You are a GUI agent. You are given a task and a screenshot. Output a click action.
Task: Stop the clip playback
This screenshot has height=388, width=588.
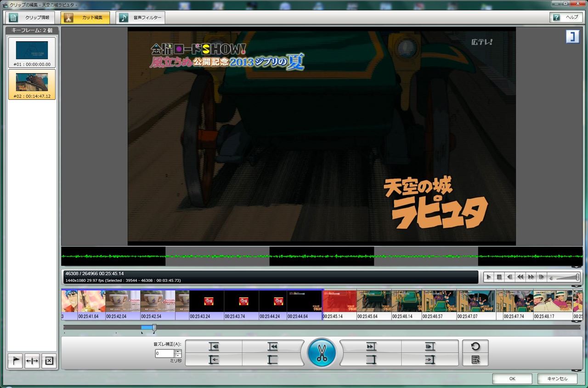[499, 277]
